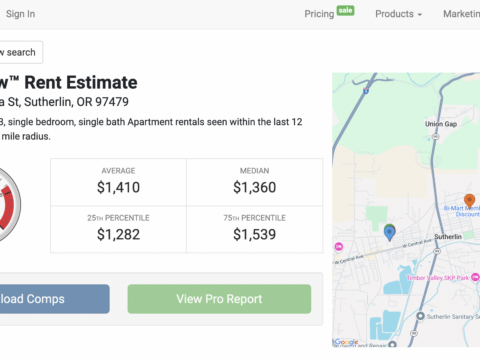The width and height of the screenshot is (480, 360).
Task: Click the Google logo on the map
Action: point(345,342)
